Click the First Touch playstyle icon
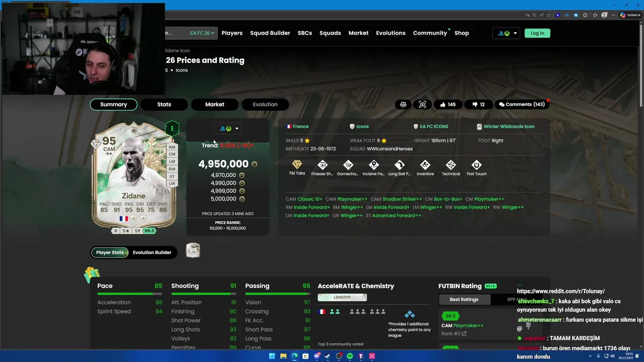 (476, 165)
